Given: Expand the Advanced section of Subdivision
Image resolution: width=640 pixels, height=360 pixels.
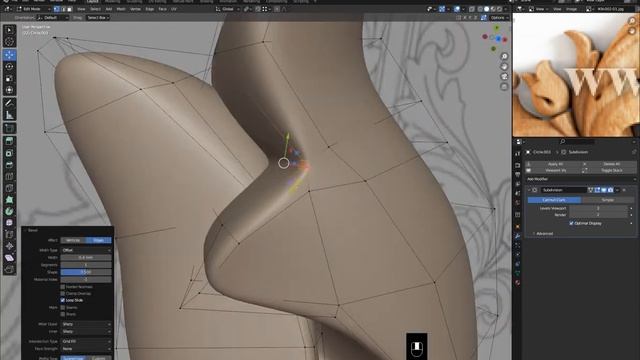Looking at the screenshot, I should (x=543, y=233).
